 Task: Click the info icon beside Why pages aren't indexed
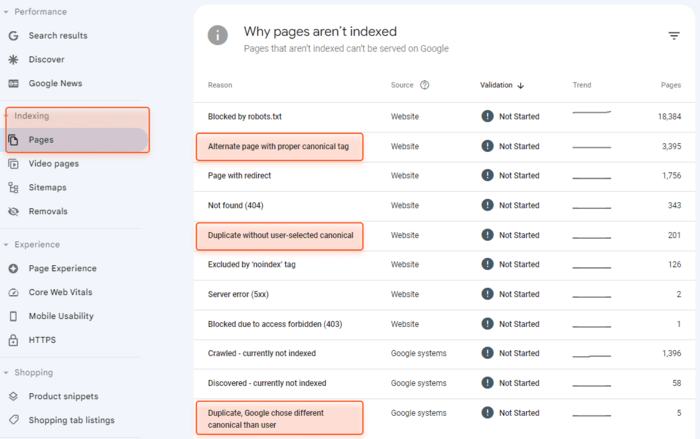pos(218,35)
